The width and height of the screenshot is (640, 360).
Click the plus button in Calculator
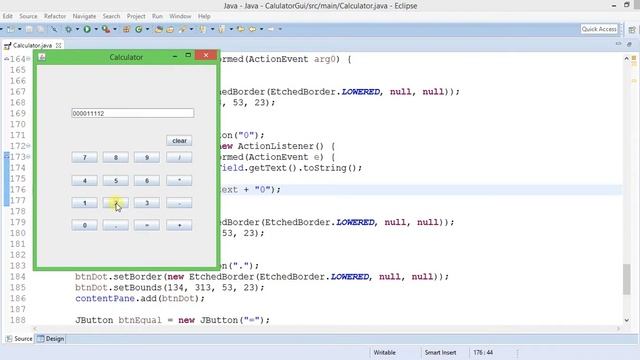pyautogui.click(x=179, y=225)
